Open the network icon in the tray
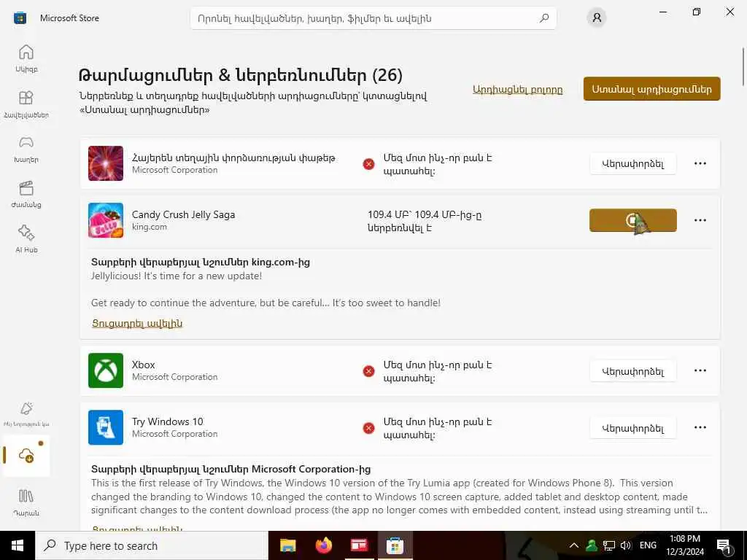 point(609,545)
